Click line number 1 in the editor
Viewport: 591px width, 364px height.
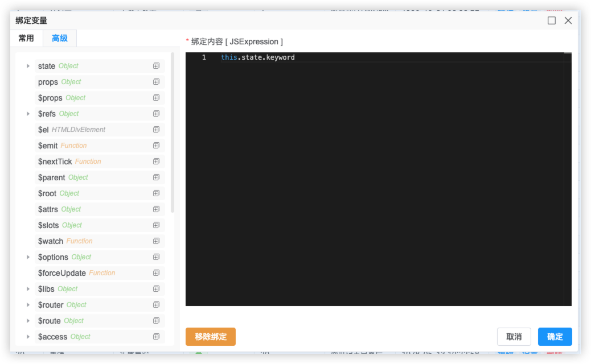pos(204,57)
